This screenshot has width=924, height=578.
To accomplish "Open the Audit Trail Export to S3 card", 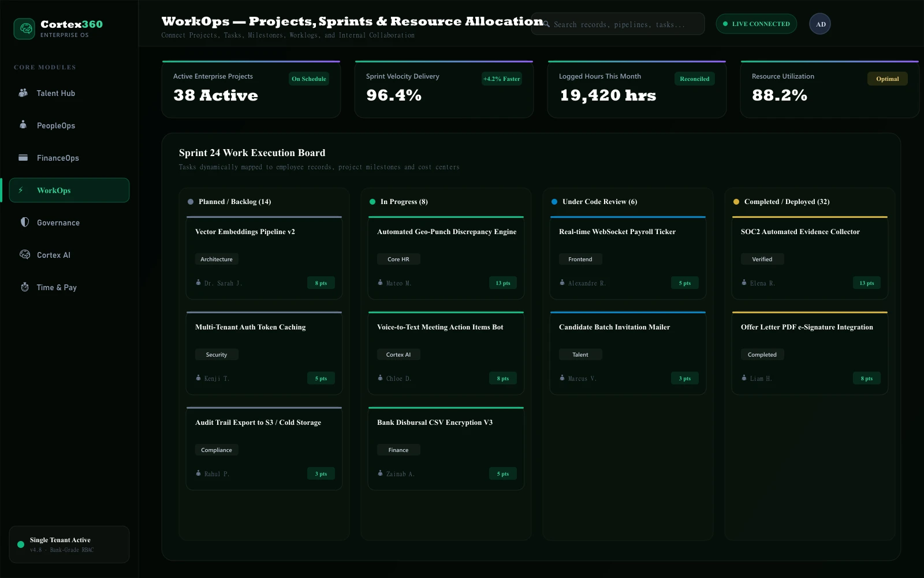I will pos(264,449).
